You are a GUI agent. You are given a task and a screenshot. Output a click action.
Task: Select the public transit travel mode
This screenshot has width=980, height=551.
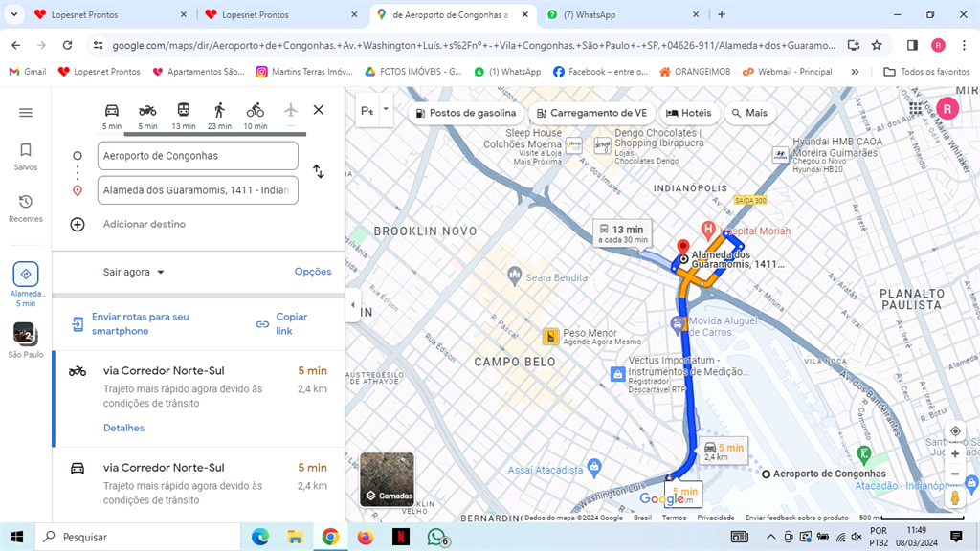(183, 111)
